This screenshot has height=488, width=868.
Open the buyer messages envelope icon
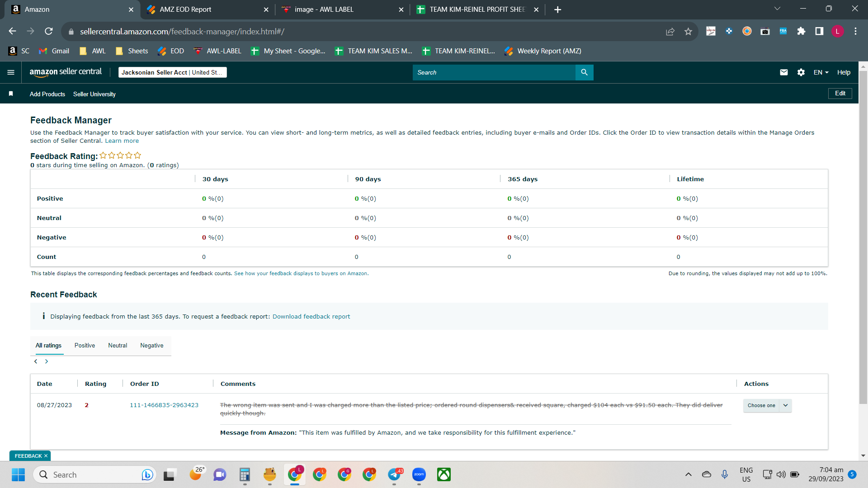click(x=784, y=72)
